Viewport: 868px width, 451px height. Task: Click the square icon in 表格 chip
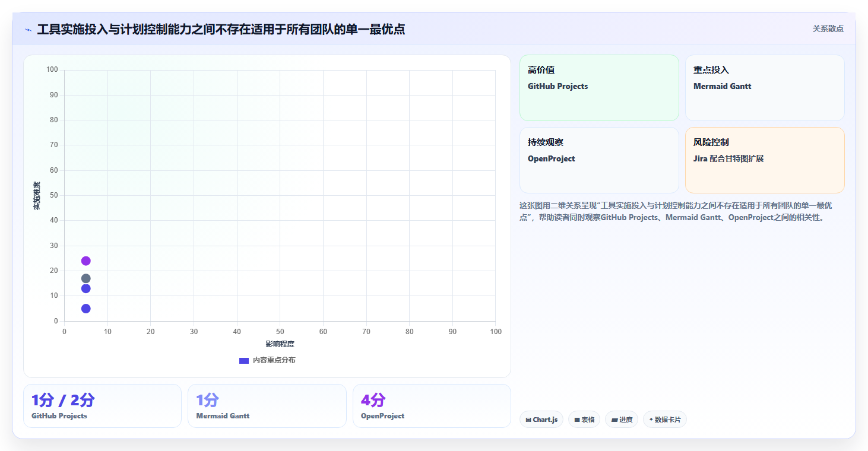coord(577,420)
